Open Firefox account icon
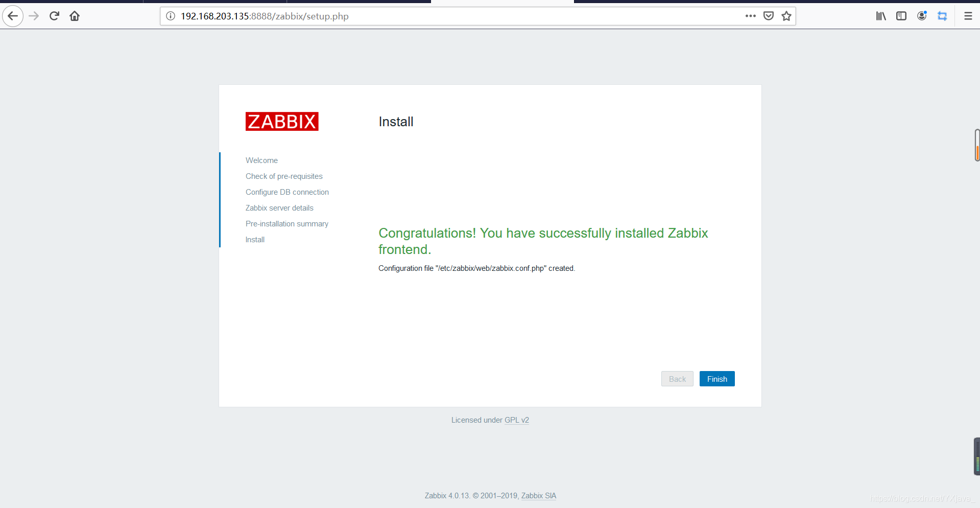 click(922, 16)
